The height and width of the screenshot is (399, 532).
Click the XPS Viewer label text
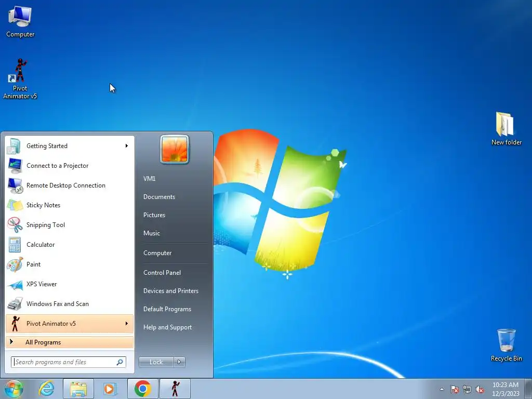(x=42, y=284)
